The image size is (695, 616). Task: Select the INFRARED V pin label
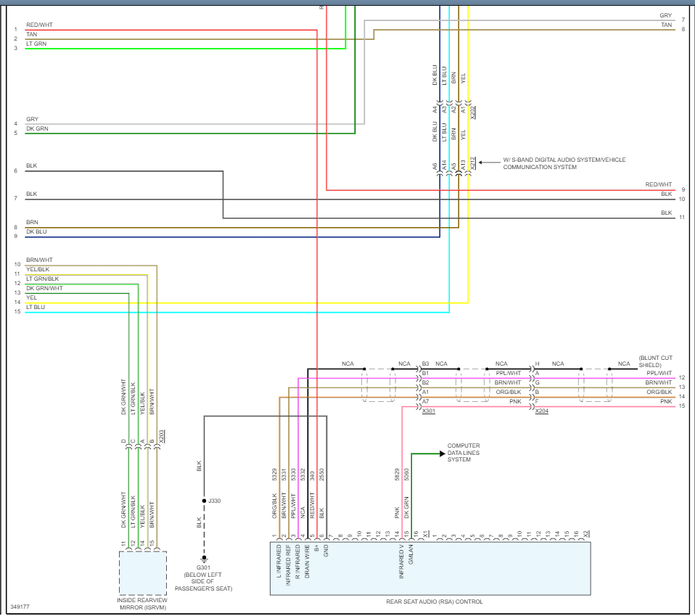401,562
